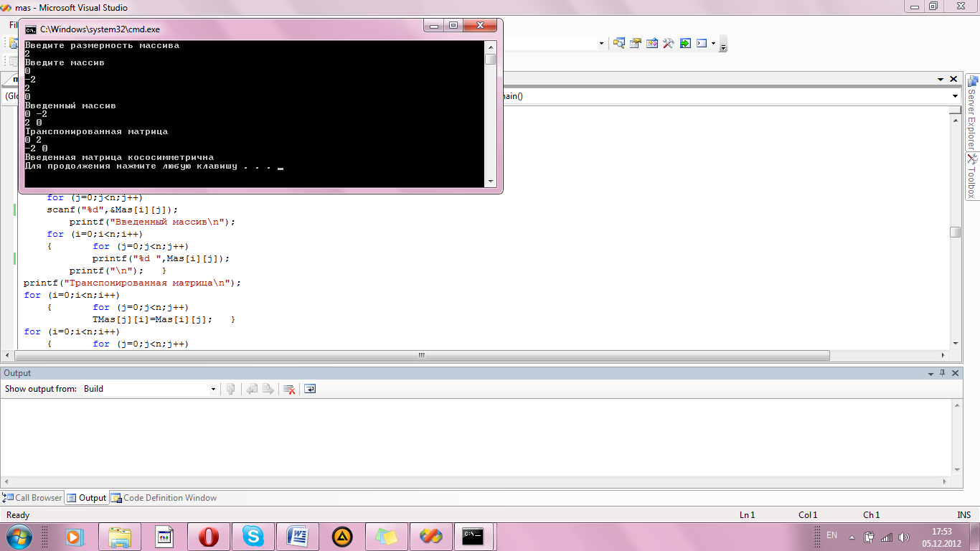Minimize the cmd.exe console window

[x=434, y=26]
